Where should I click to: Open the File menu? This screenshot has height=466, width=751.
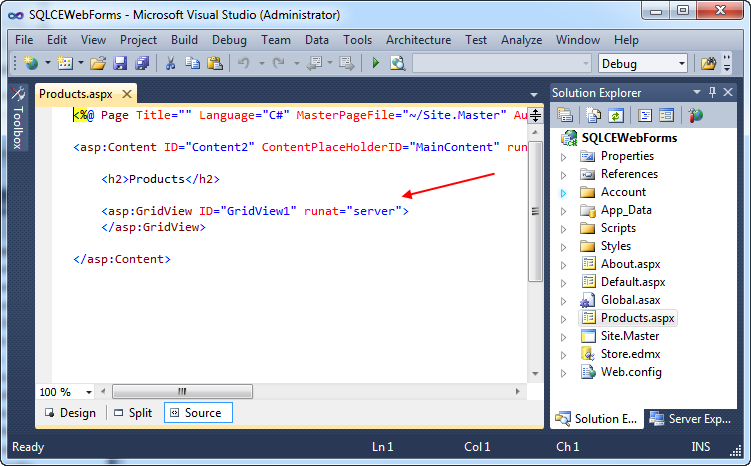click(24, 40)
